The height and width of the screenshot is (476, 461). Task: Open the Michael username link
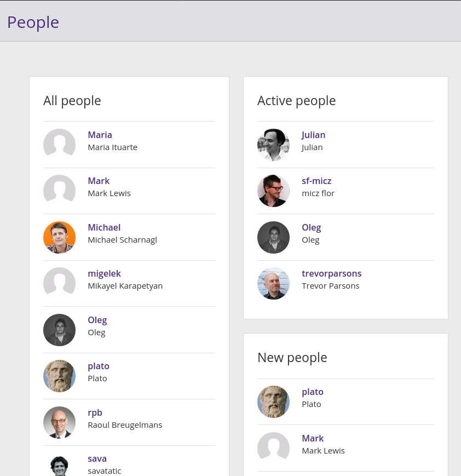point(104,227)
